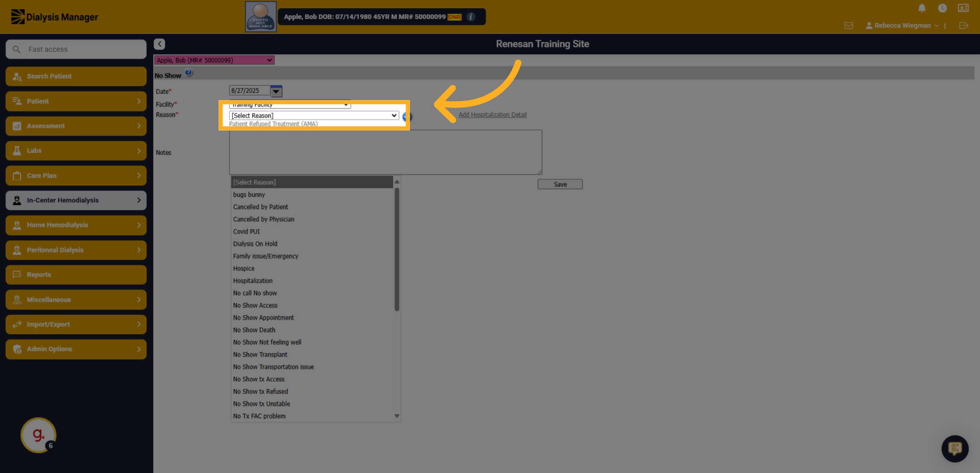Open the mail envelope icon
Image resolution: width=980 pixels, height=473 pixels.
click(x=849, y=26)
